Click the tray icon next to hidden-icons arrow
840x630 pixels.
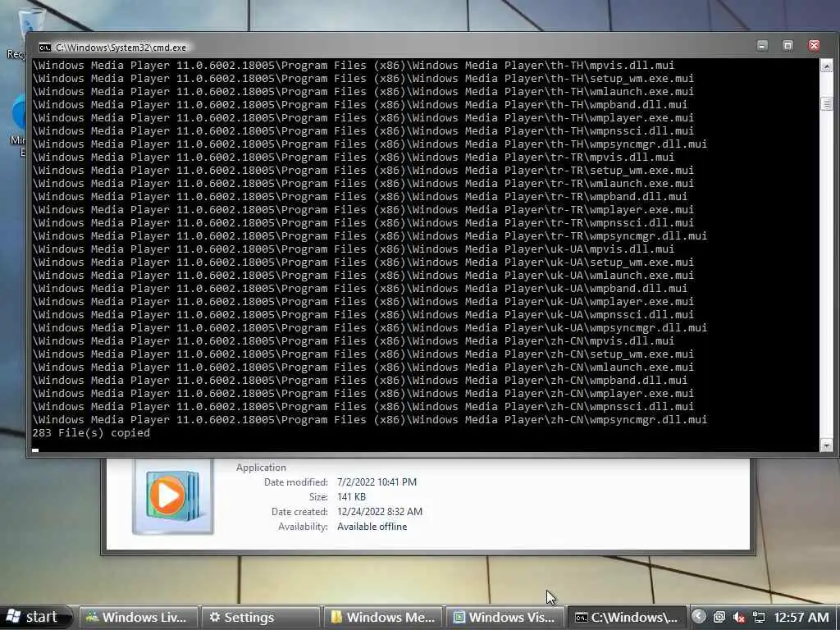click(719, 618)
